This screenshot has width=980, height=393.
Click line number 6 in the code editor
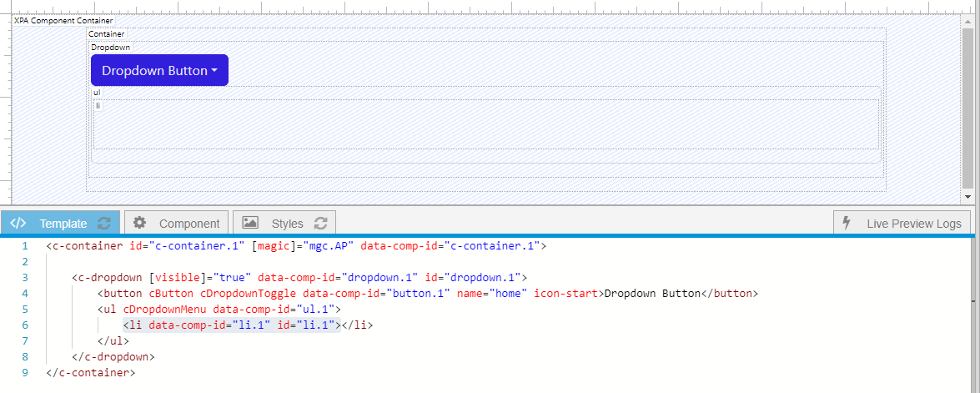coord(25,325)
